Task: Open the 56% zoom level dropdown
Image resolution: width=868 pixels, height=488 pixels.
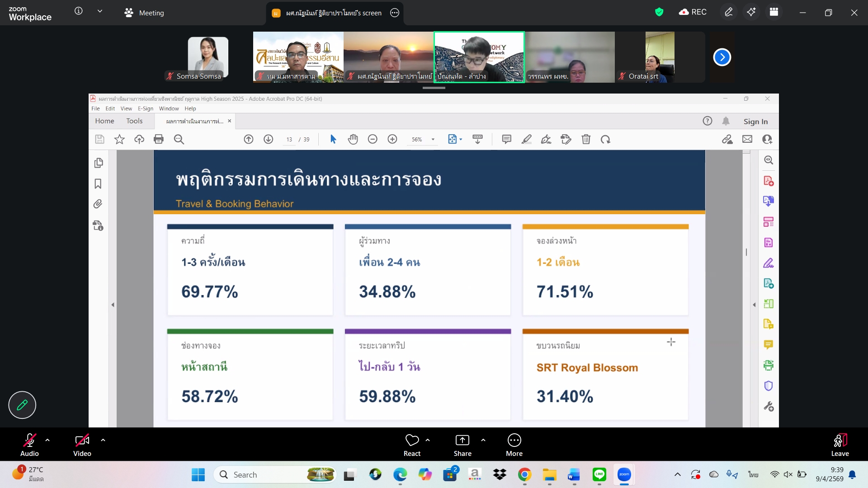Action: tap(433, 140)
